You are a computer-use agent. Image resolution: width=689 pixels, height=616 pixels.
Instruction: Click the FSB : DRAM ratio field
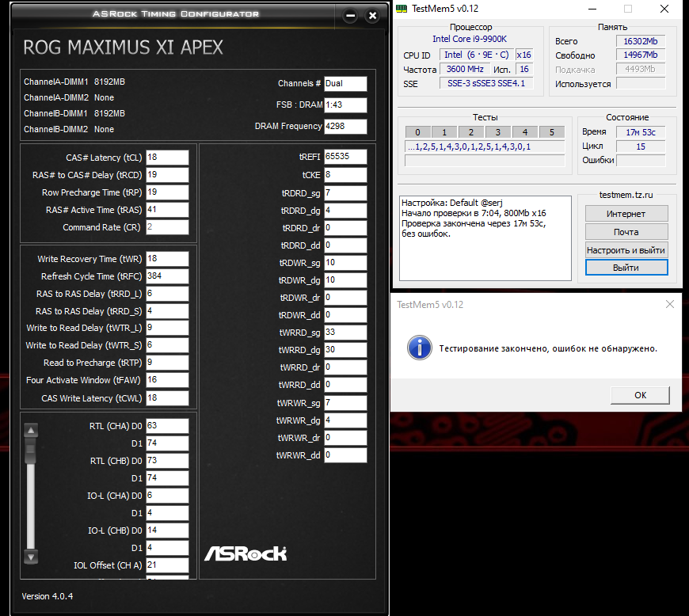click(x=345, y=105)
